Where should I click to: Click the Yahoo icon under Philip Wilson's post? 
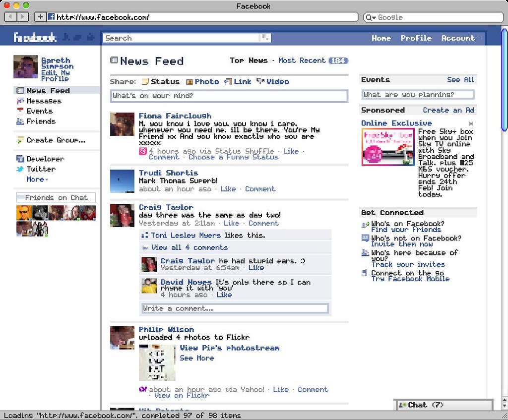coord(143,389)
